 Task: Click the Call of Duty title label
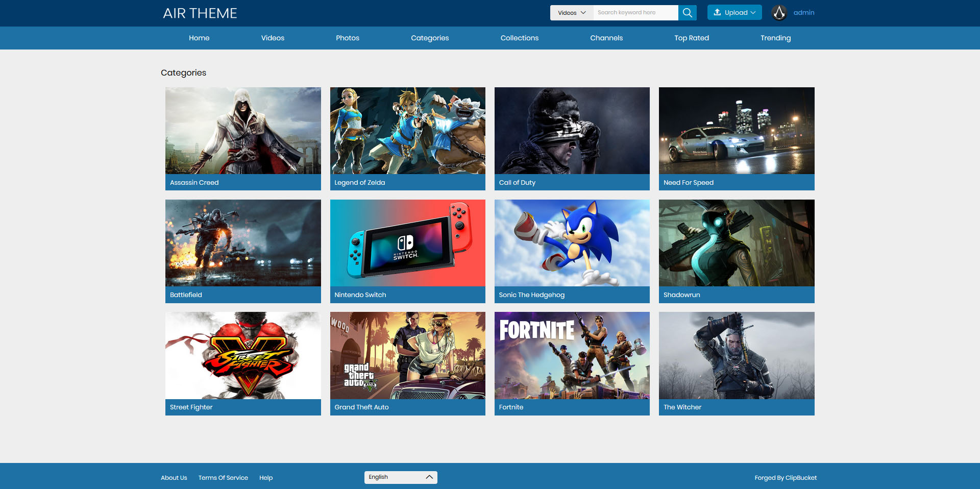517,183
